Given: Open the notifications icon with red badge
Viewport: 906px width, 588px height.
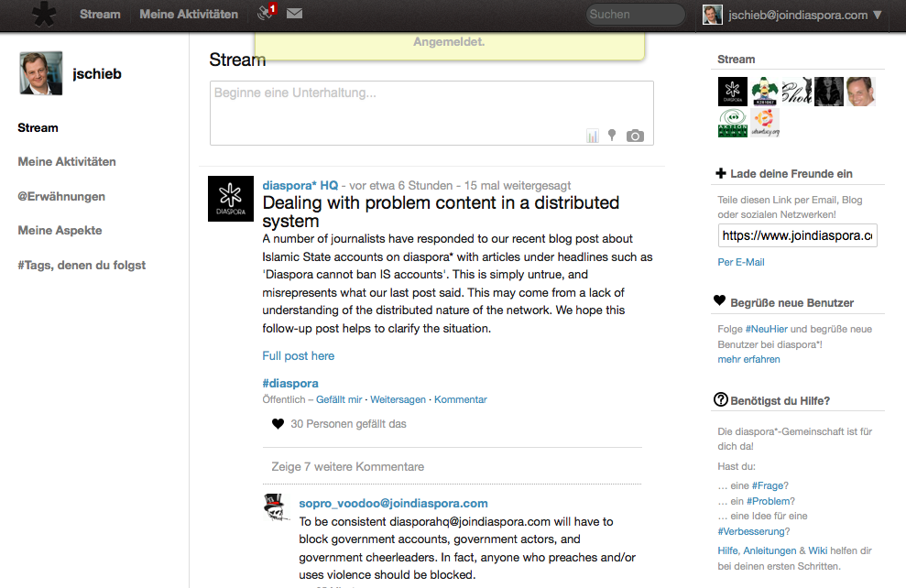Looking at the screenshot, I should point(267,12).
